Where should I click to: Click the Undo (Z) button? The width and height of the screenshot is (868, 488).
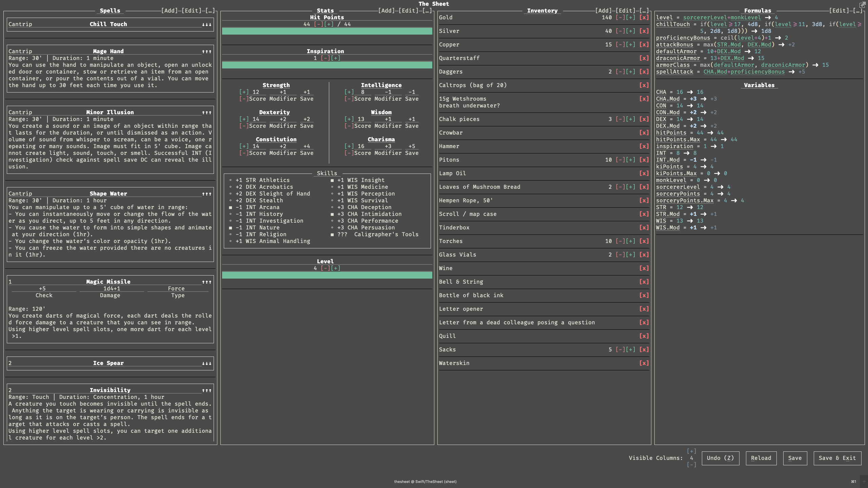click(x=720, y=458)
